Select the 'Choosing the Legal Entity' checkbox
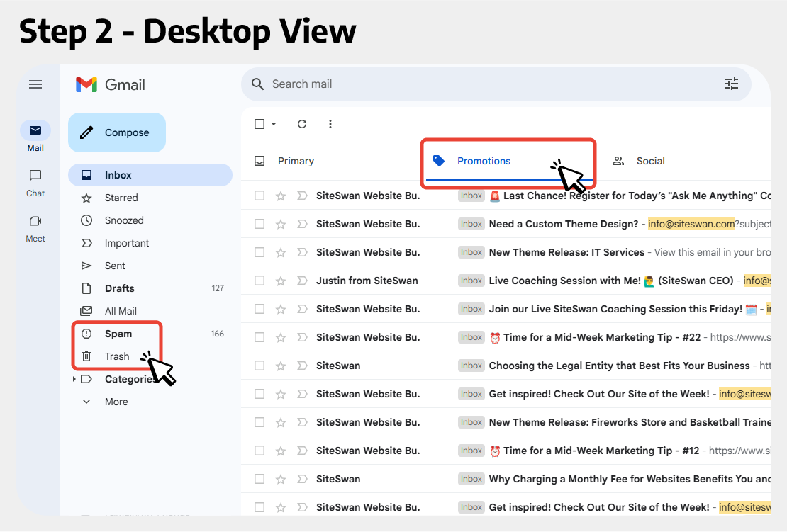 pos(259,366)
